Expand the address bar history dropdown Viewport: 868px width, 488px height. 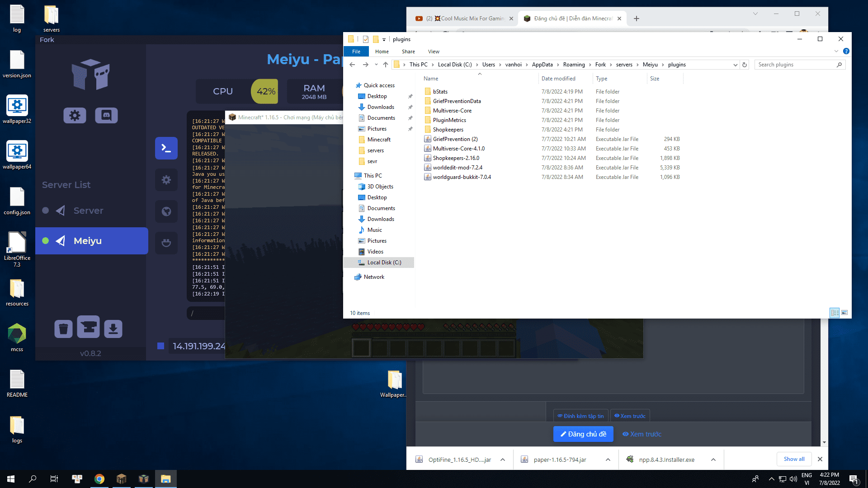point(735,65)
